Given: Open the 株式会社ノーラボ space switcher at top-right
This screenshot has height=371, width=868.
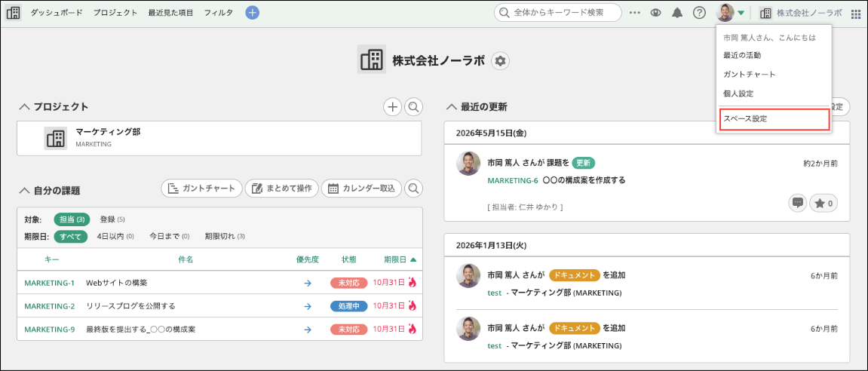Looking at the screenshot, I should pyautogui.click(x=800, y=13).
